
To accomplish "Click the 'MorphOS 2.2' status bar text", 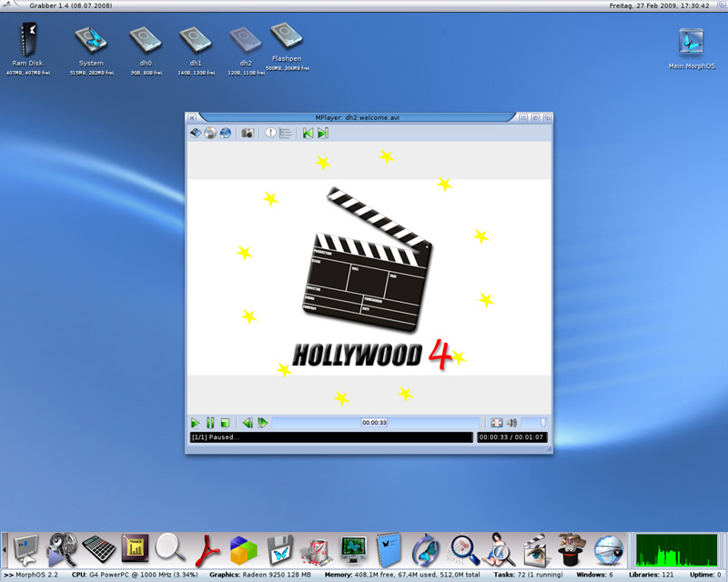I will (37, 575).
